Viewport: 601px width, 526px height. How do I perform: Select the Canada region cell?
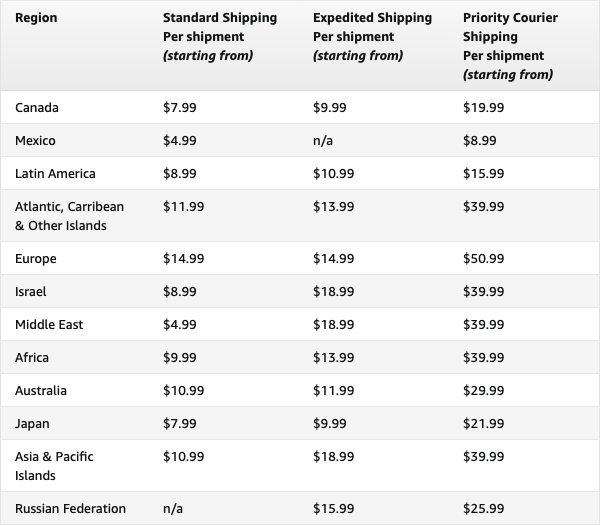pyautogui.click(x=39, y=107)
